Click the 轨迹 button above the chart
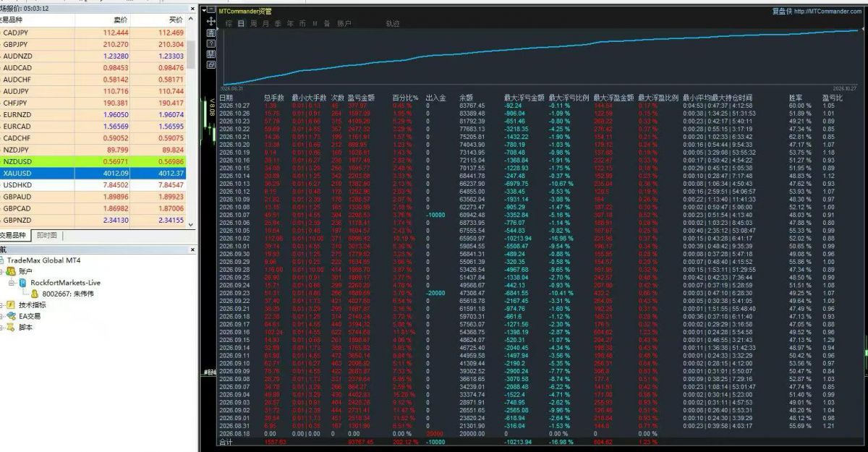Screen dimensions: 868x452 tap(392, 24)
